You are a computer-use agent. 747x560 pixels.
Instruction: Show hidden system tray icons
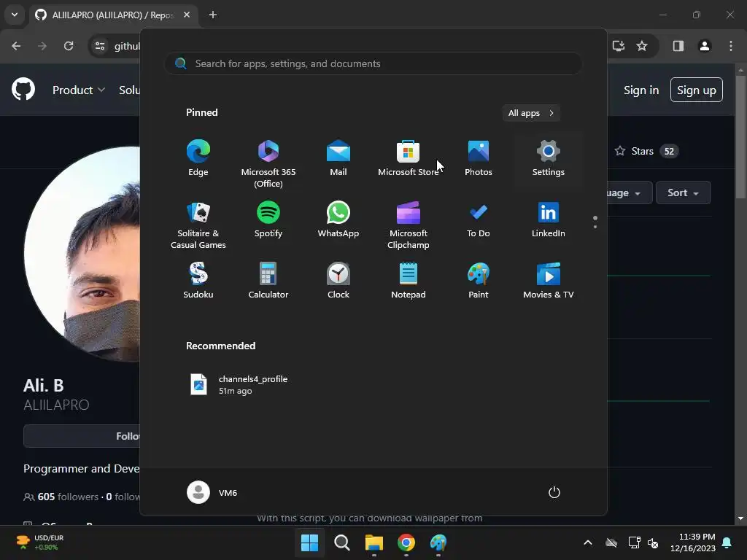click(588, 542)
